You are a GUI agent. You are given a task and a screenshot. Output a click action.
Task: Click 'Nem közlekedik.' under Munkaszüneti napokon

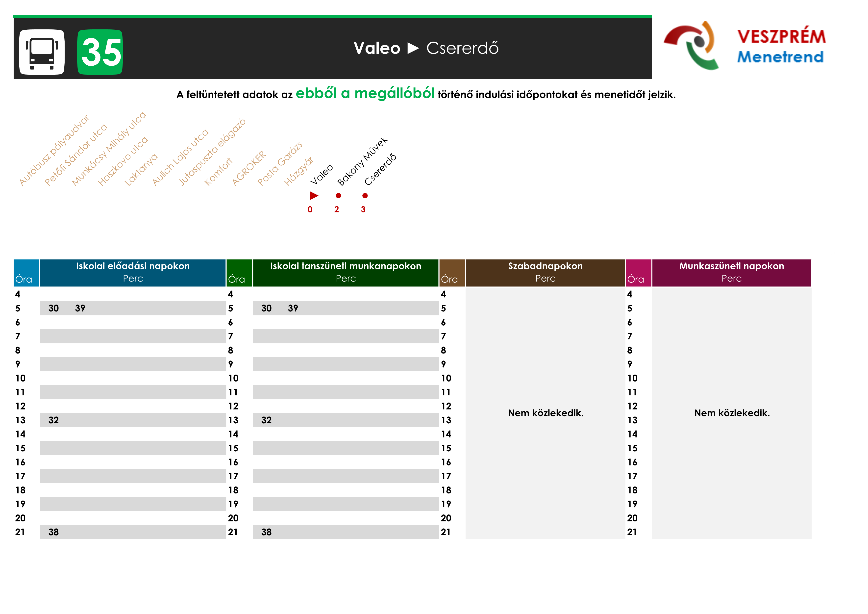point(732,413)
